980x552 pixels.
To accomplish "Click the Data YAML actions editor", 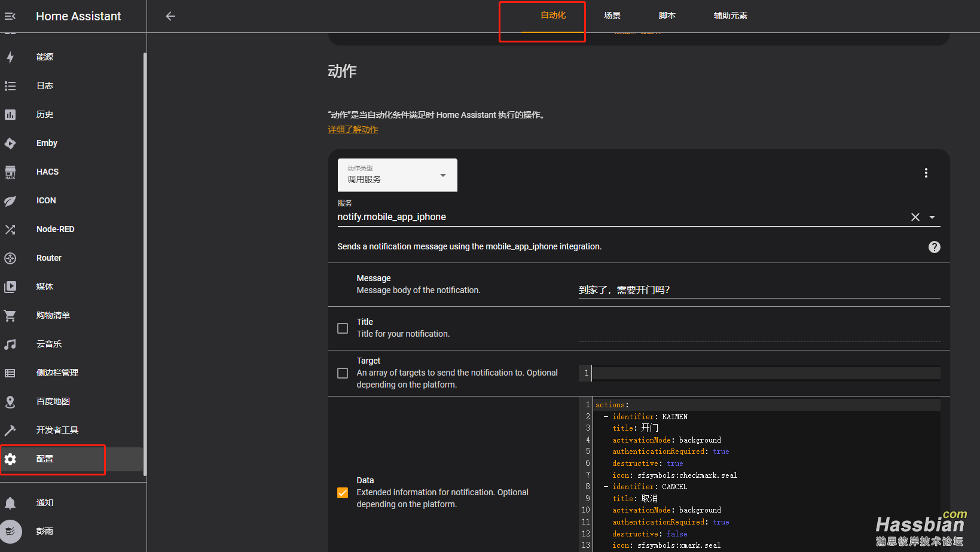I will click(x=759, y=475).
